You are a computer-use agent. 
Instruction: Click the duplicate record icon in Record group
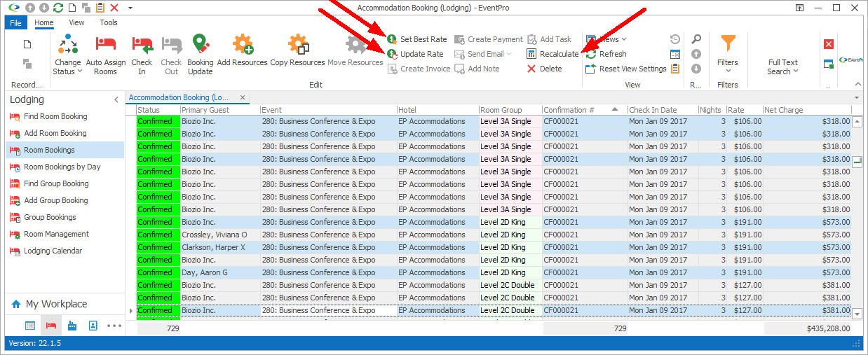(27, 64)
